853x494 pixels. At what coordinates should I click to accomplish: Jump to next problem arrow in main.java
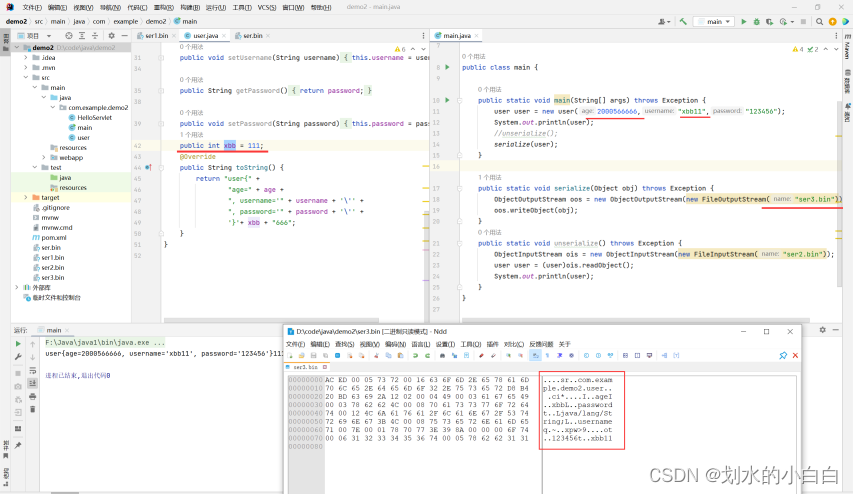click(x=837, y=49)
